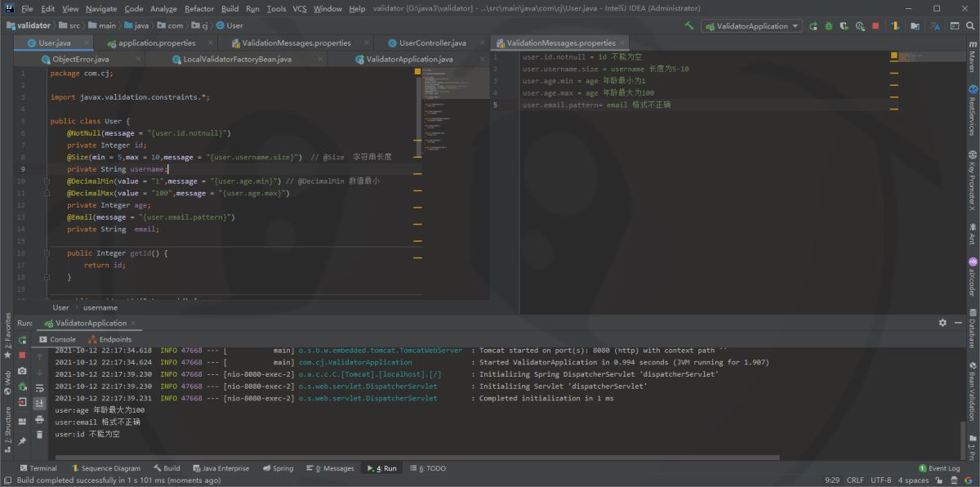The width and height of the screenshot is (980, 487).
Task: Open the RestServices side panel
Action: [972, 109]
